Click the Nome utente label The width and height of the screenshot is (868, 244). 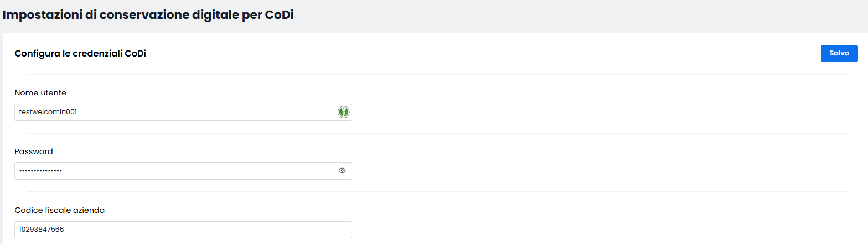point(40,93)
